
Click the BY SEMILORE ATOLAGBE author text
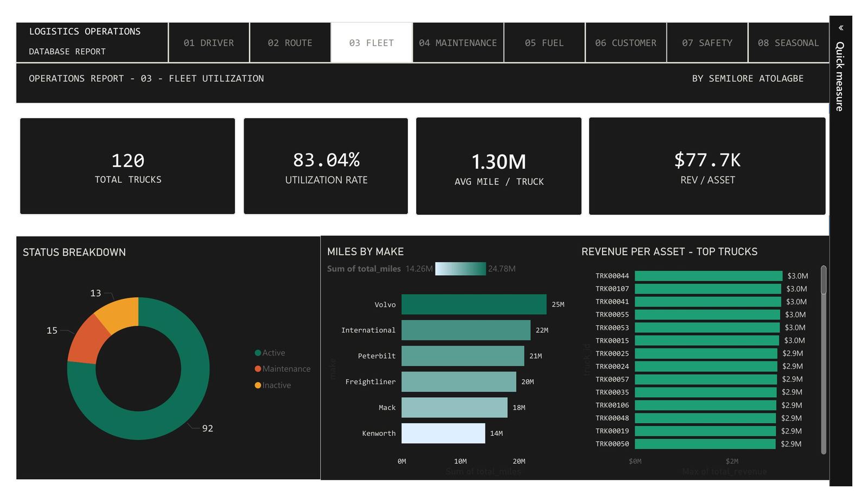tap(748, 79)
